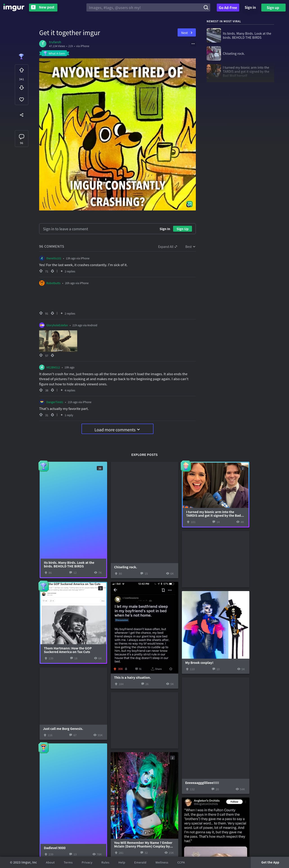Image resolution: width=289 pixels, height=868 pixels.
Task: Upvote GloryholeEstefan's comment
Action: 41,355
